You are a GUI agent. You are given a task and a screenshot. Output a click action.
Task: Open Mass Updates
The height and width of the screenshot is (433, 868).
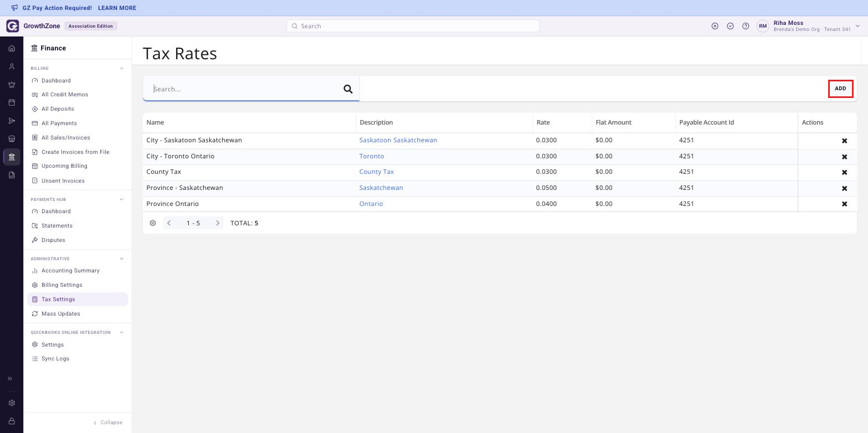[60, 314]
